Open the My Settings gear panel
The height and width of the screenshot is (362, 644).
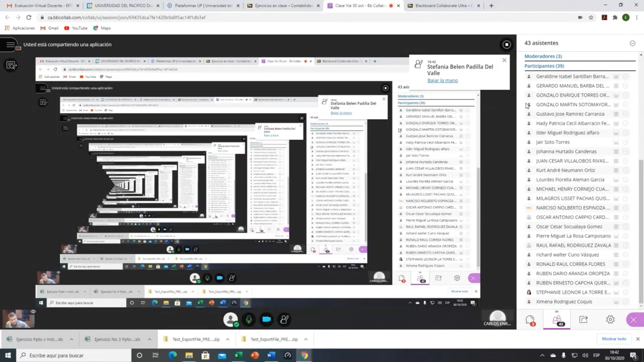[x=610, y=320]
